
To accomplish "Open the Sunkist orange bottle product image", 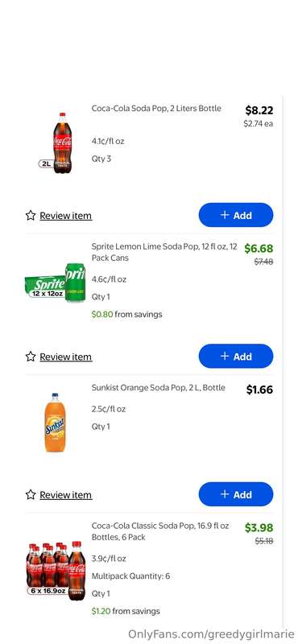I will tap(55, 423).
